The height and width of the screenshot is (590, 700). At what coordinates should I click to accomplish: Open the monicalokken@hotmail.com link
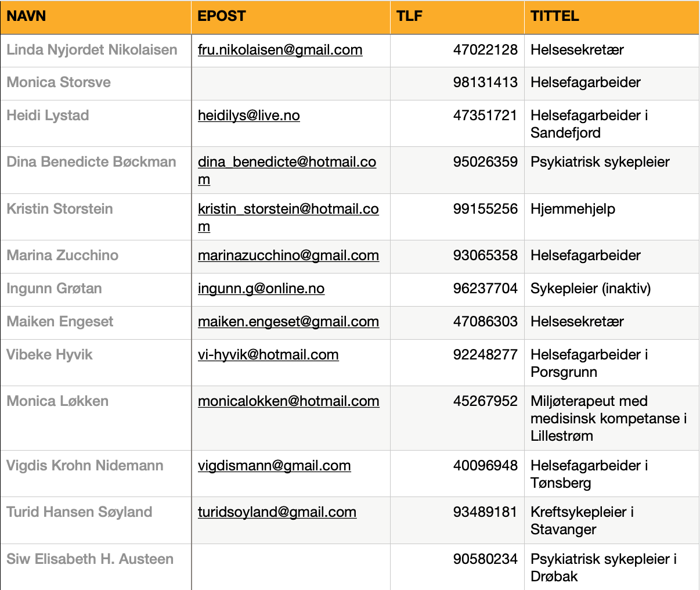(x=288, y=401)
